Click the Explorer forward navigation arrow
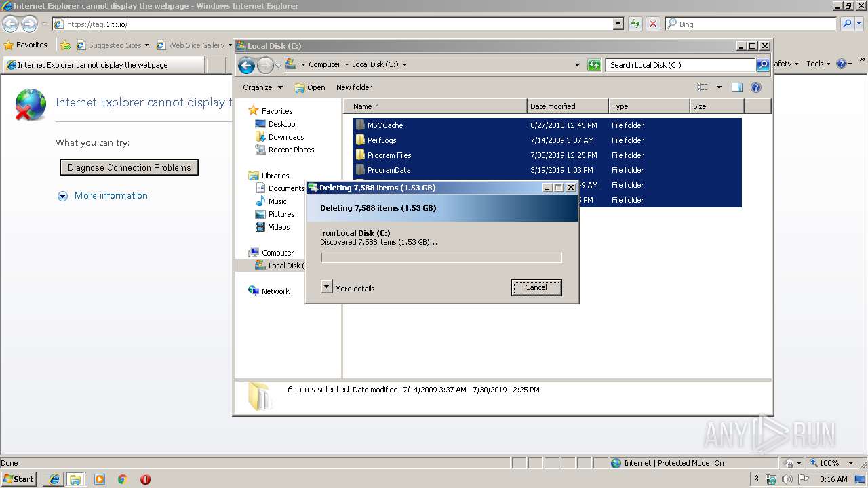The height and width of the screenshot is (488, 868). (265, 65)
